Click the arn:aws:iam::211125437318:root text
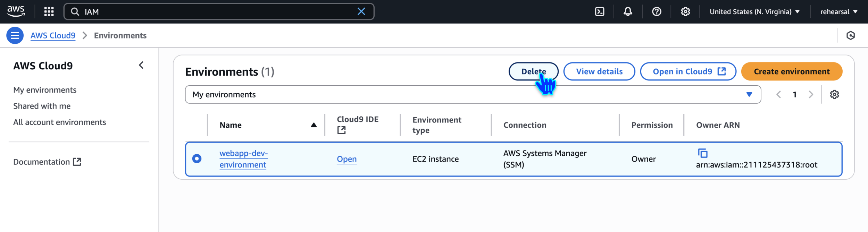This screenshot has height=232, width=868. (x=757, y=165)
